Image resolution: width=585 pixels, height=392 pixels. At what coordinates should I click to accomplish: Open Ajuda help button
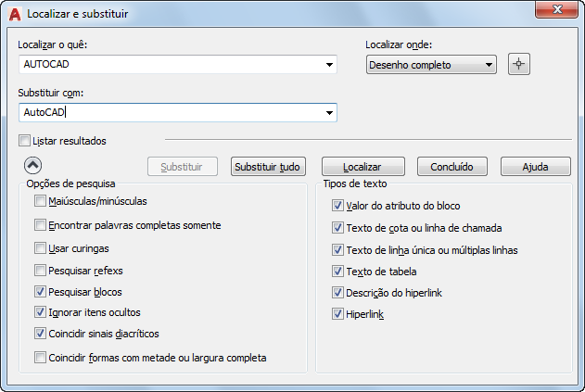click(x=535, y=167)
